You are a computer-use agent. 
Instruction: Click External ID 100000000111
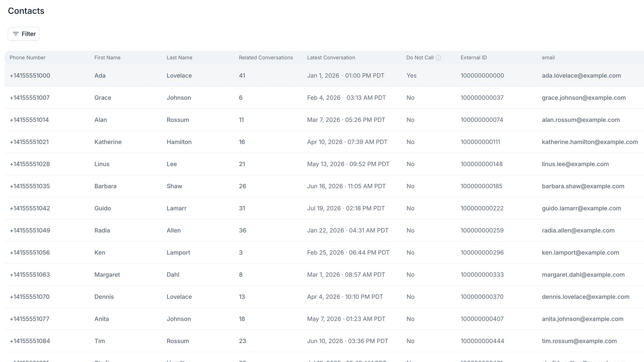pyautogui.click(x=481, y=142)
